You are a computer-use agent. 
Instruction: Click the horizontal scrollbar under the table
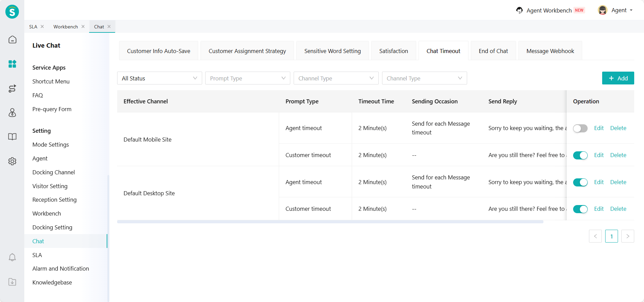pyautogui.click(x=330, y=222)
